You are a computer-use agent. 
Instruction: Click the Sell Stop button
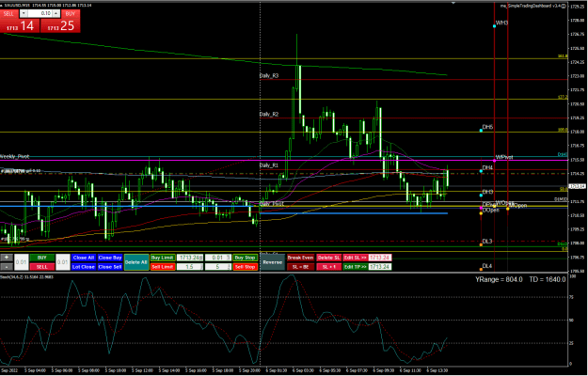(x=245, y=267)
